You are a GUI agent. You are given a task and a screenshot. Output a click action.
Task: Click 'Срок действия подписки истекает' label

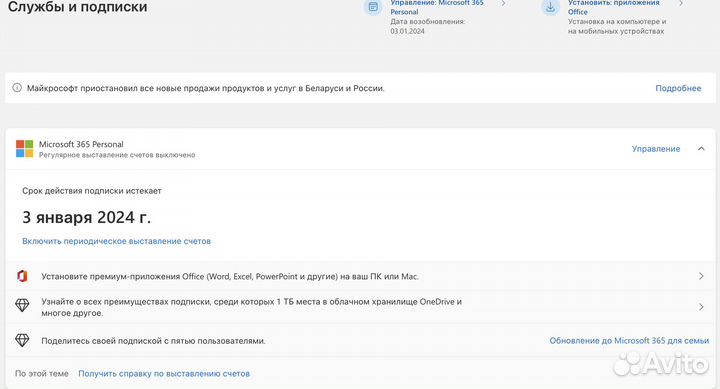point(92,191)
